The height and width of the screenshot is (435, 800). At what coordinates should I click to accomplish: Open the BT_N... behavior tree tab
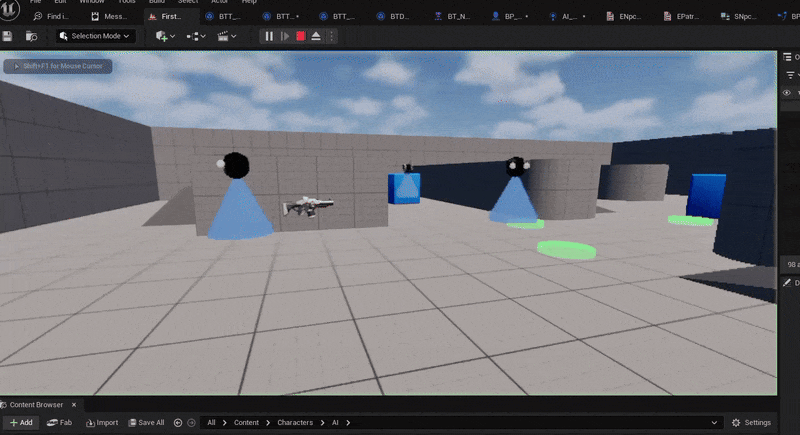452,16
